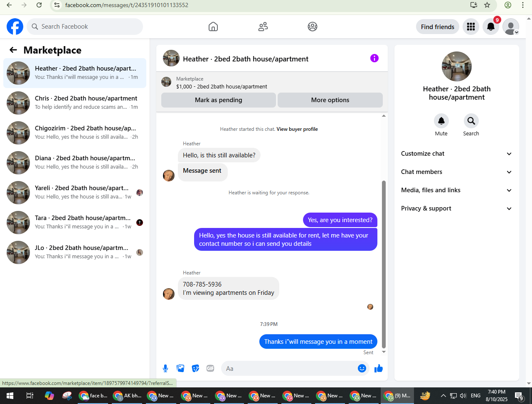Open Chigozirim conversation in list
This screenshot has width=532, height=404.
(75, 133)
